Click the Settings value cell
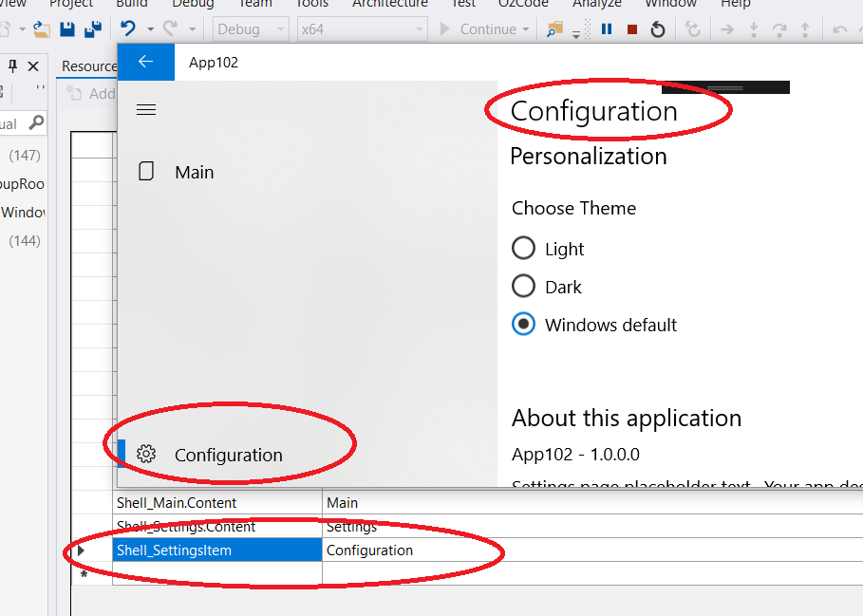The height and width of the screenshot is (616, 863). [592, 527]
